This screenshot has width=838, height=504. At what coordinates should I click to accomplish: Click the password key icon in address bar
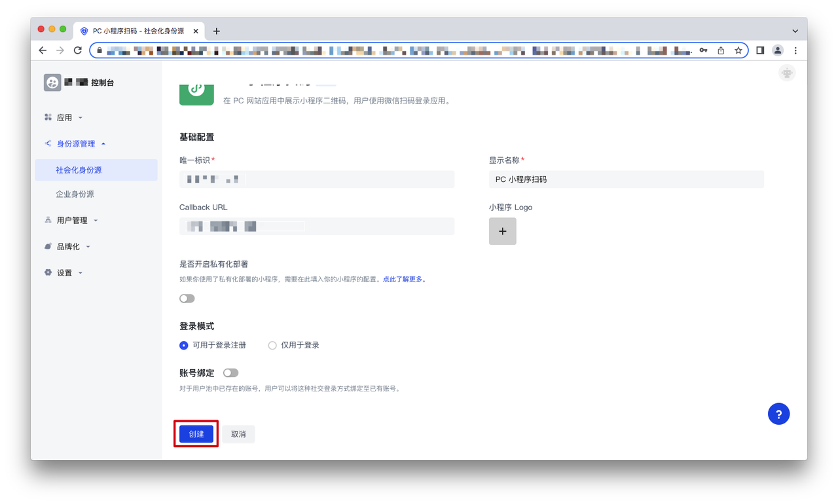(x=703, y=50)
